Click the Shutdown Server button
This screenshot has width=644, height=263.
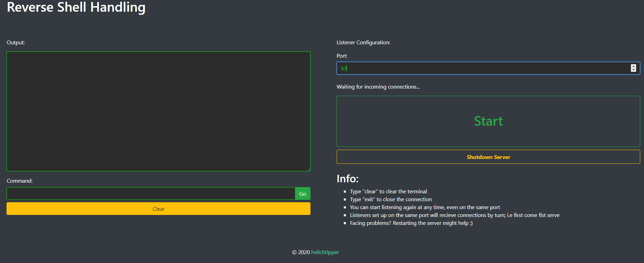click(488, 157)
